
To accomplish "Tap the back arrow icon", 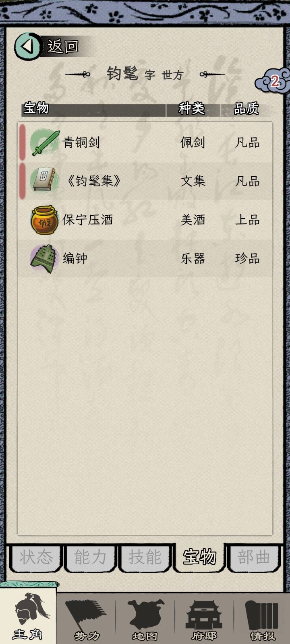I will click(28, 47).
